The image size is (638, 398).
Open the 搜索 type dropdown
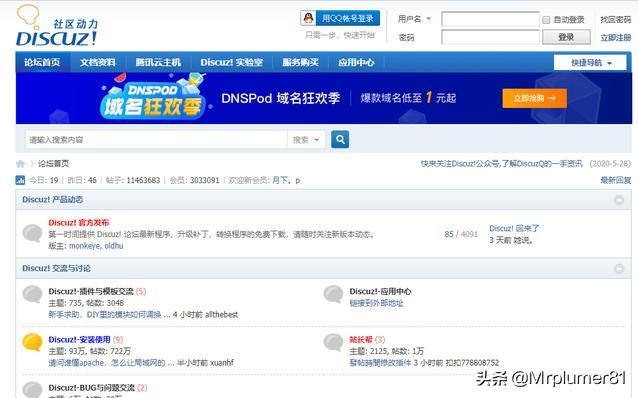click(306, 140)
